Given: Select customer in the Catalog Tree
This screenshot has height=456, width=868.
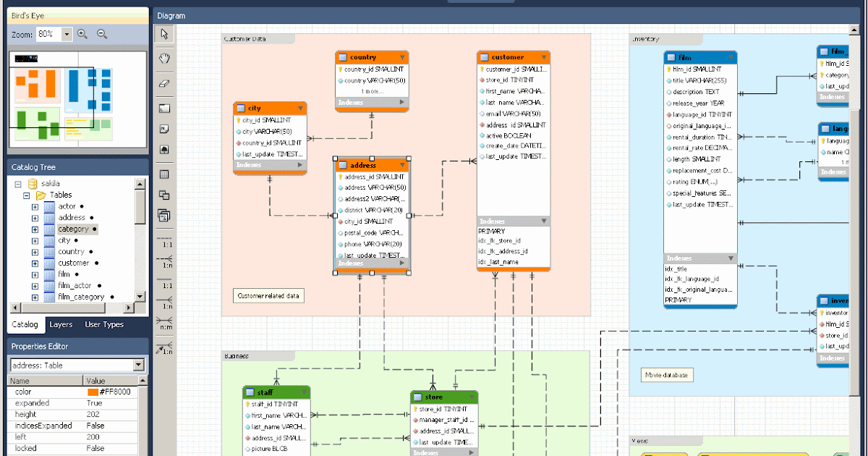Looking at the screenshot, I should [x=74, y=263].
